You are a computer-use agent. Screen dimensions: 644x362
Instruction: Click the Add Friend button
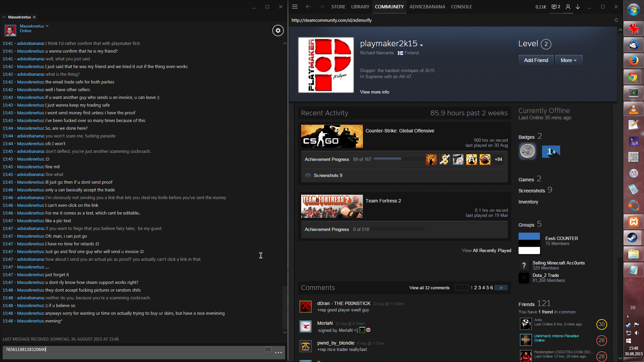(x=536, y=60)
